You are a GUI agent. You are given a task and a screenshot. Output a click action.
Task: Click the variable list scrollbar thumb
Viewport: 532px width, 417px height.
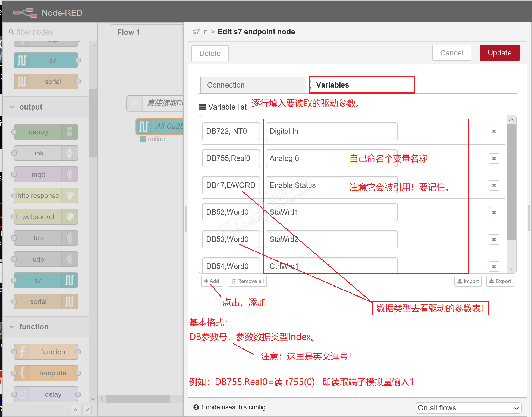pos(511,182)
